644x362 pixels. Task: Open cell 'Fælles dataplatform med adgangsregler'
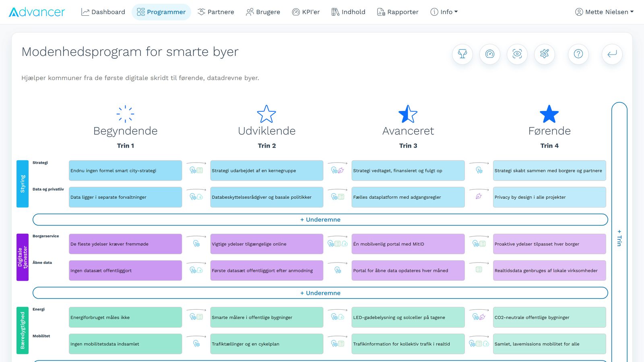coord(408,197)
